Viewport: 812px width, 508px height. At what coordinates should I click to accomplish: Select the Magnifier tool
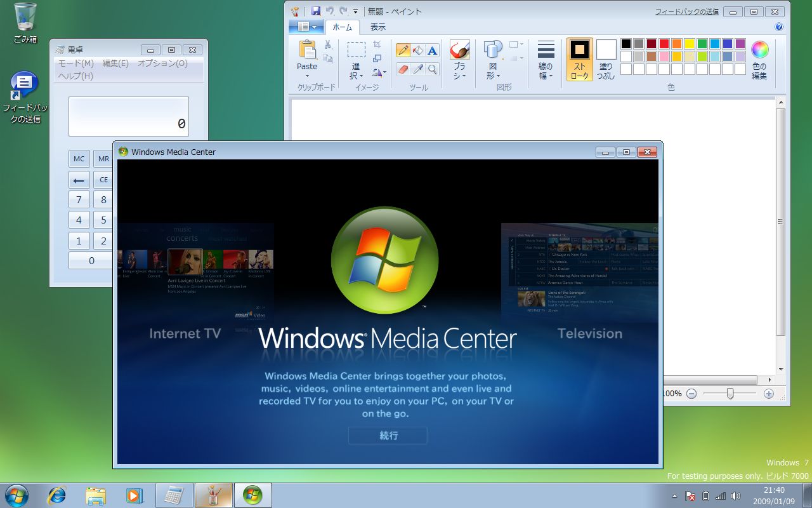click(x=432, y=69)
